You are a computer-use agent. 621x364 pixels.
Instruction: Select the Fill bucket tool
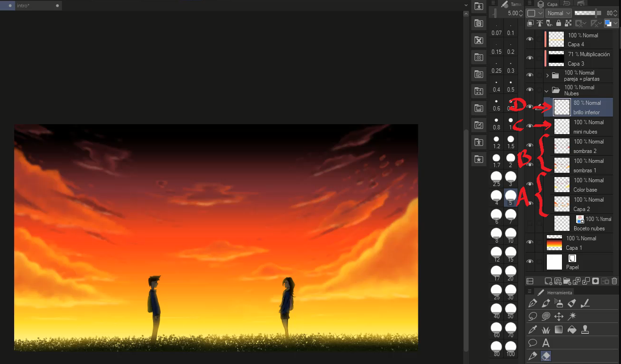point(572,330)
